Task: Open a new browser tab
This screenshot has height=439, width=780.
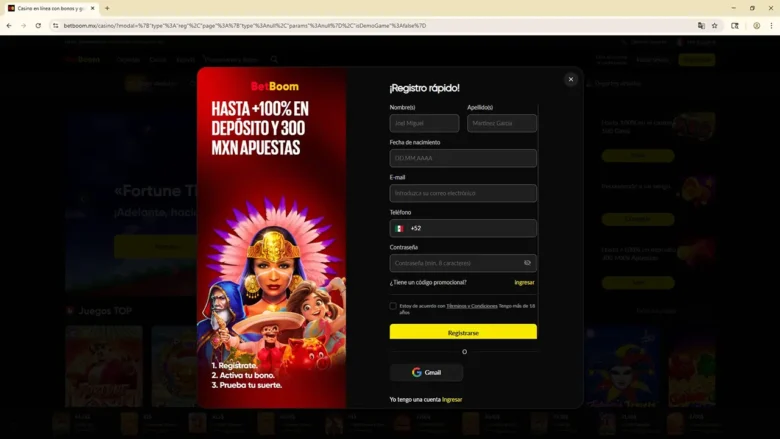Action: pos(107,8)
